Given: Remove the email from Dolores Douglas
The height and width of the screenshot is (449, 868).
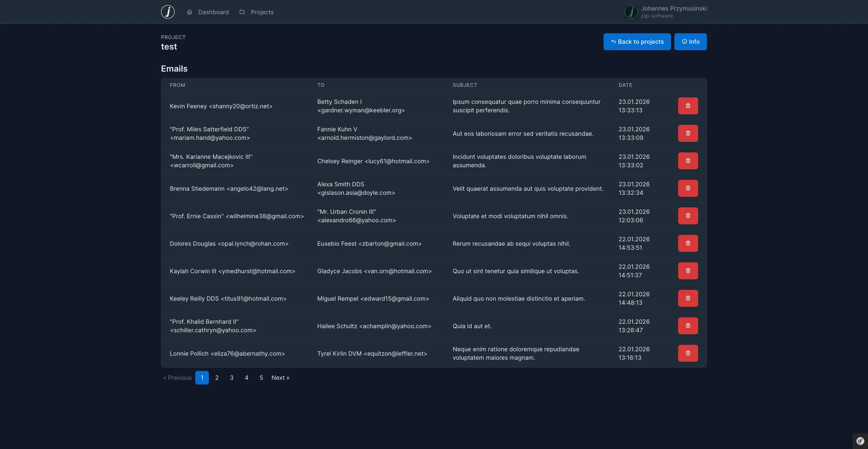Looking at the screenshot, I should tap(688, 243).
